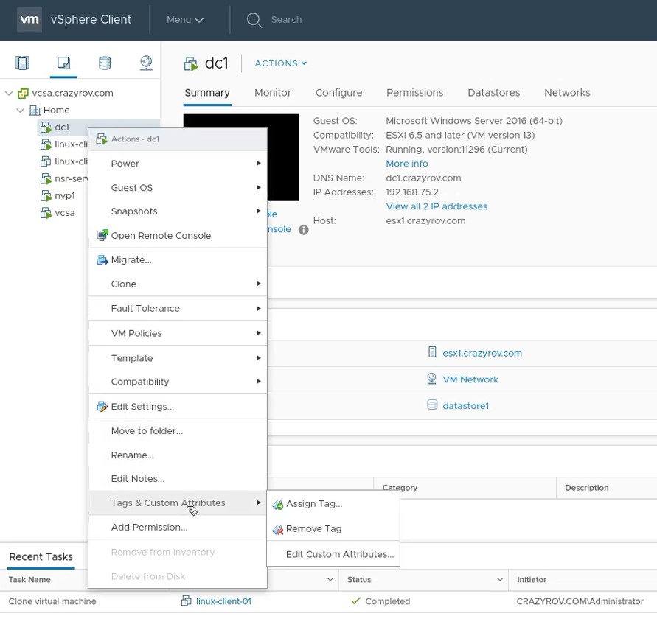Switch to the Monitor tab

click(273, 93)
